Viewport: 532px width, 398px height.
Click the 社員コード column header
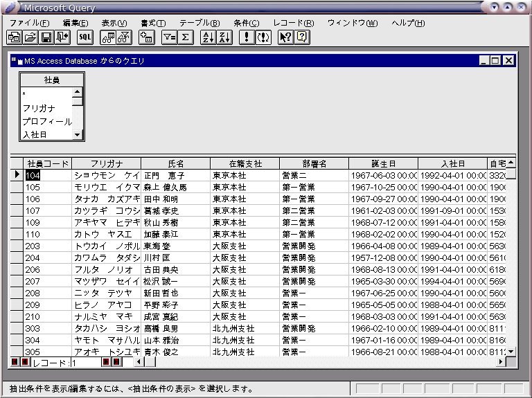pos(48,164)
